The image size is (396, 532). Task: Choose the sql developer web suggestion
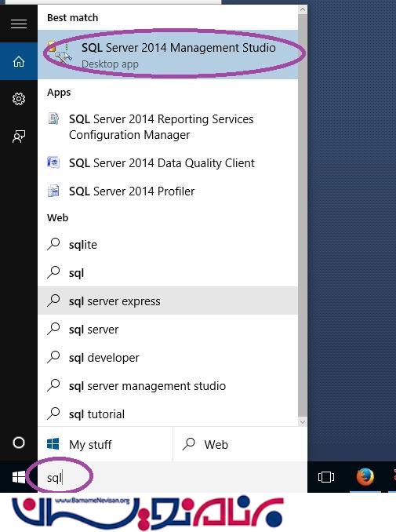coord(168,358)
